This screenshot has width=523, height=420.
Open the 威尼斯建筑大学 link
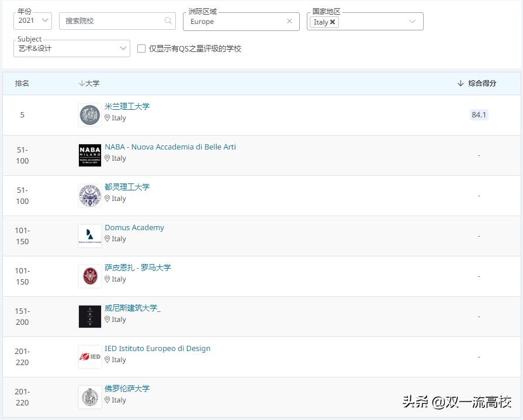coord(132,308)
